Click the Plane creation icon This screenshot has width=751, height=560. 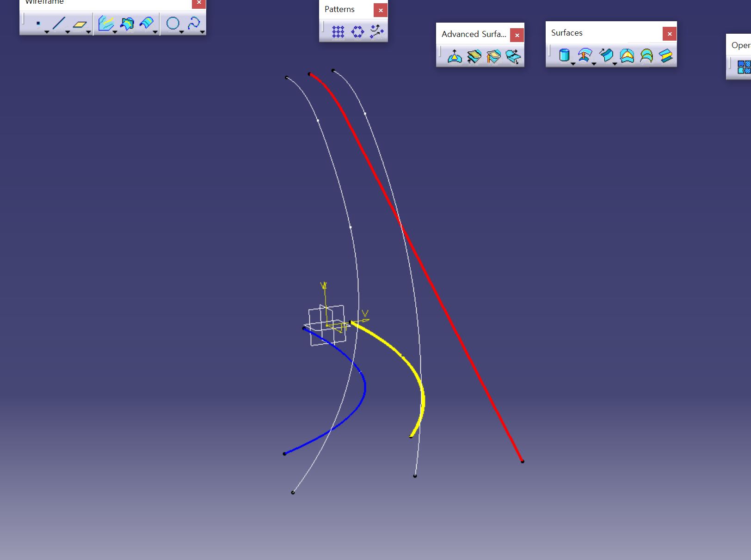click(x=80, y=24)
